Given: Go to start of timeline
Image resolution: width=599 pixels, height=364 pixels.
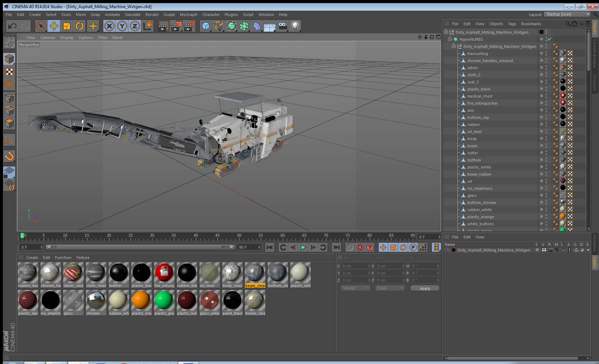Looking at the screenshot, I should click(x=270, y=247).
